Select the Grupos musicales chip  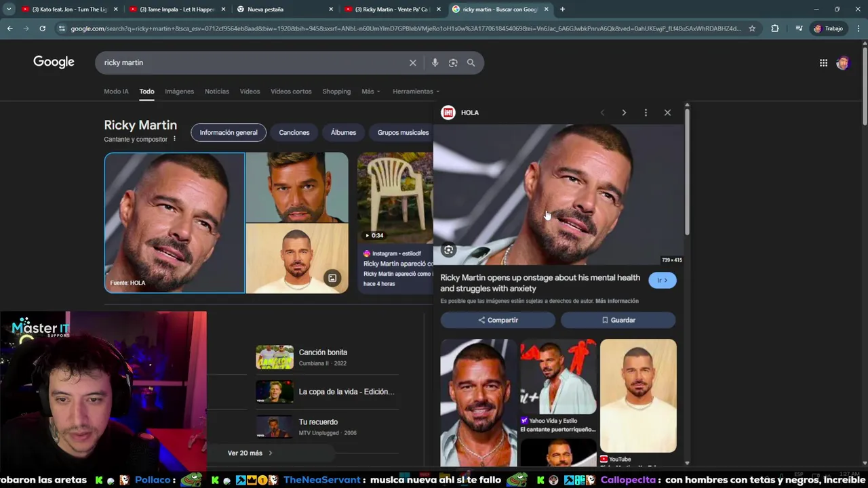(x=403, y=132)
